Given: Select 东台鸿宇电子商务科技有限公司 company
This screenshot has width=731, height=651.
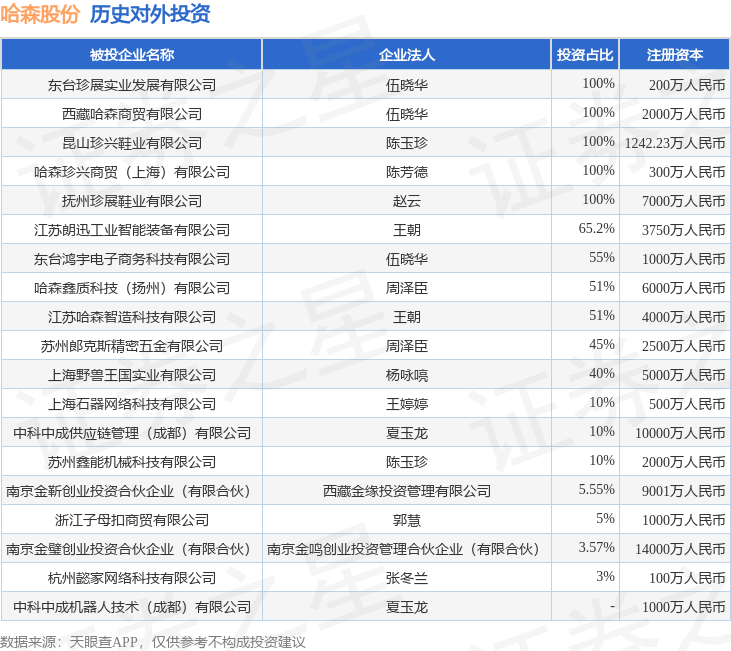Looking at the screenshot, I should point(132,259).
